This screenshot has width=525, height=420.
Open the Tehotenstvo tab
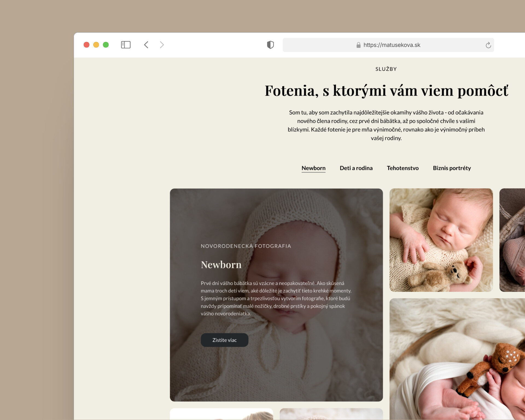402,168
